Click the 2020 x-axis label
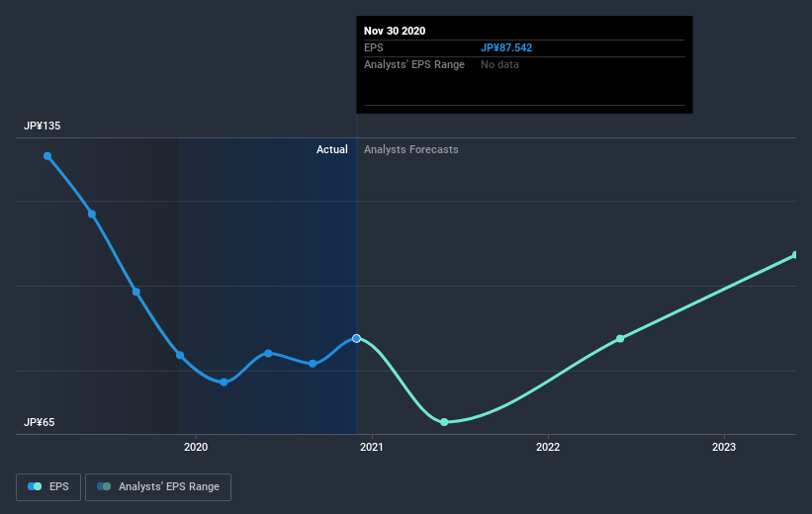This screenshot has width=812, height=514. pyautogui.click(x=196, y=447)
